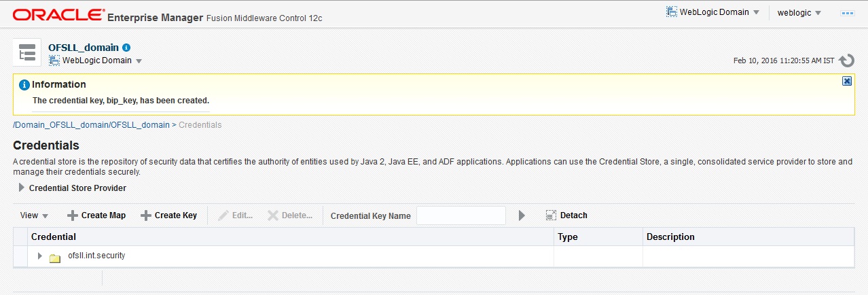The height and width of the screenshot is (295, 868).
Task: Select the ofsll.int.security row text
Action: tap(96, 256)
